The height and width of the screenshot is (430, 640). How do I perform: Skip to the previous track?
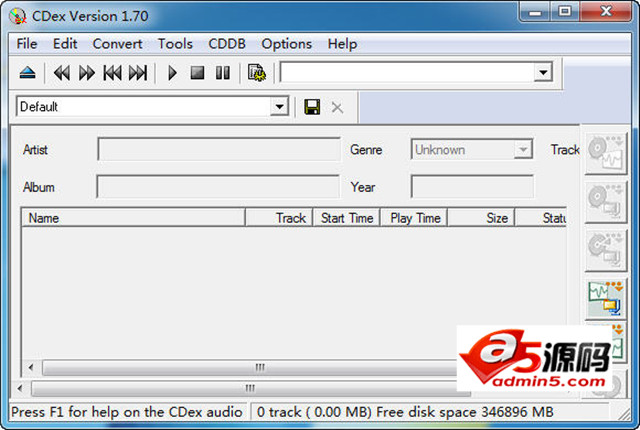pyautogui.click(x=112, y=73)
